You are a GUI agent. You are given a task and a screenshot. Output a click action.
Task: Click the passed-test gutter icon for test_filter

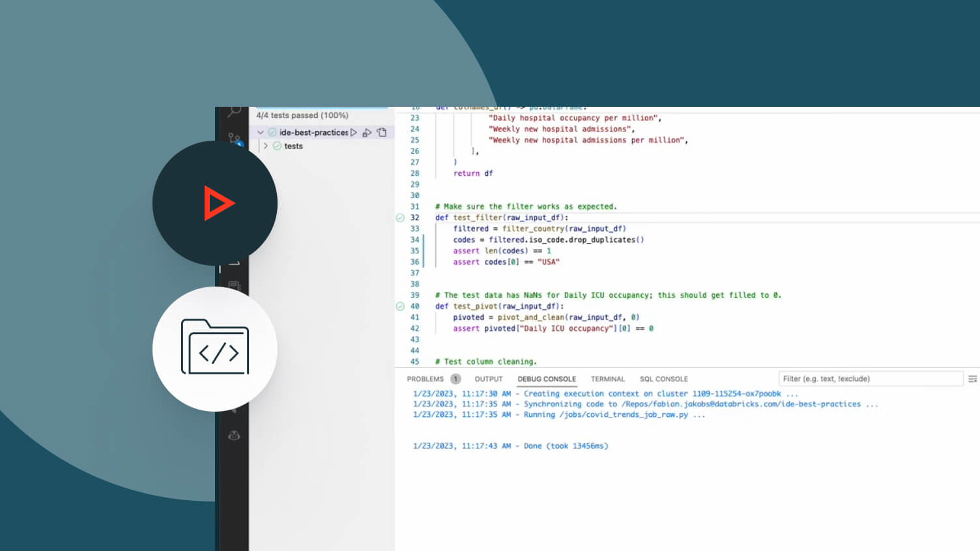400,218
